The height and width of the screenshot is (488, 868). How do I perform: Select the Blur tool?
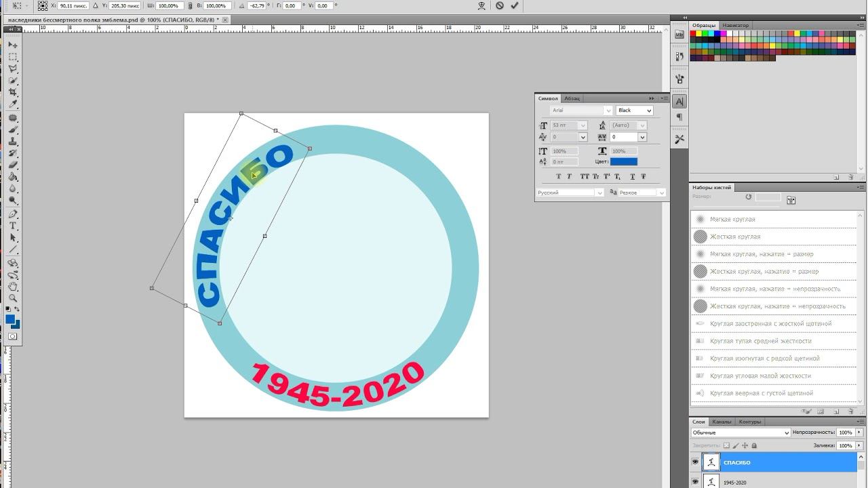[13, 189]
